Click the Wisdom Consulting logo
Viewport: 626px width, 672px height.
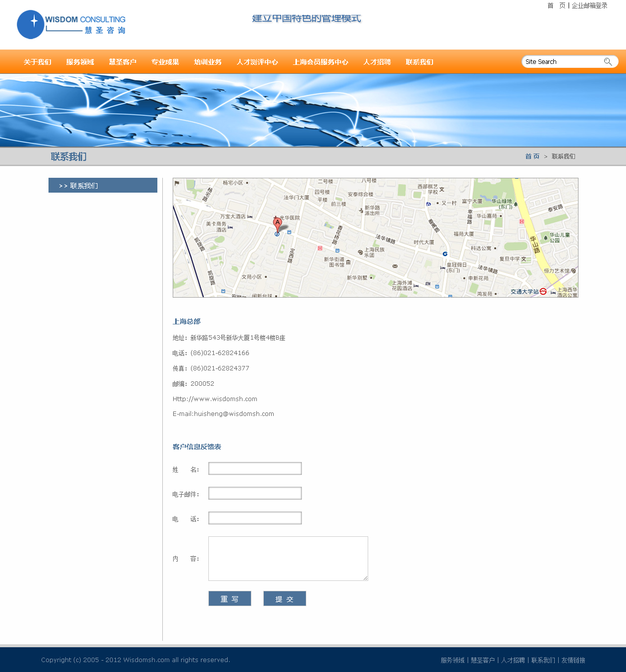(x=71, y=25)
